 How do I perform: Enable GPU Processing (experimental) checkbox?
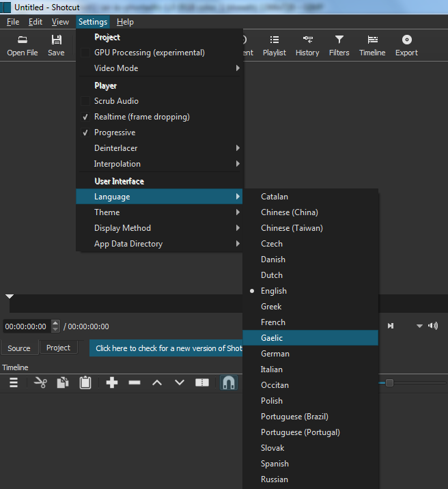click(85, 53)
